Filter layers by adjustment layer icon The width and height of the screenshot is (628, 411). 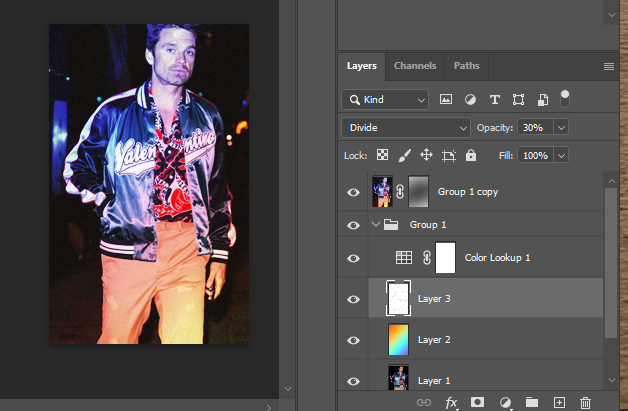[x=470, y=99]
